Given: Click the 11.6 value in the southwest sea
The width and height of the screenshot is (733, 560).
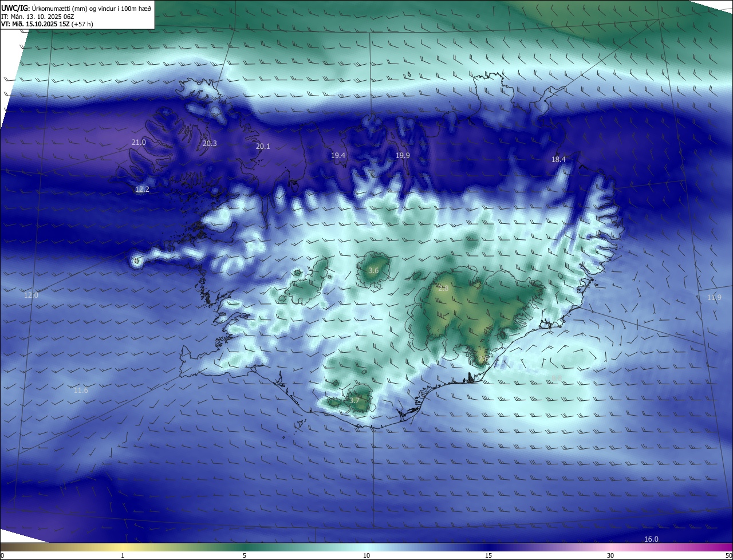Looking at the screenshot, I should click(x=81, y=391).
